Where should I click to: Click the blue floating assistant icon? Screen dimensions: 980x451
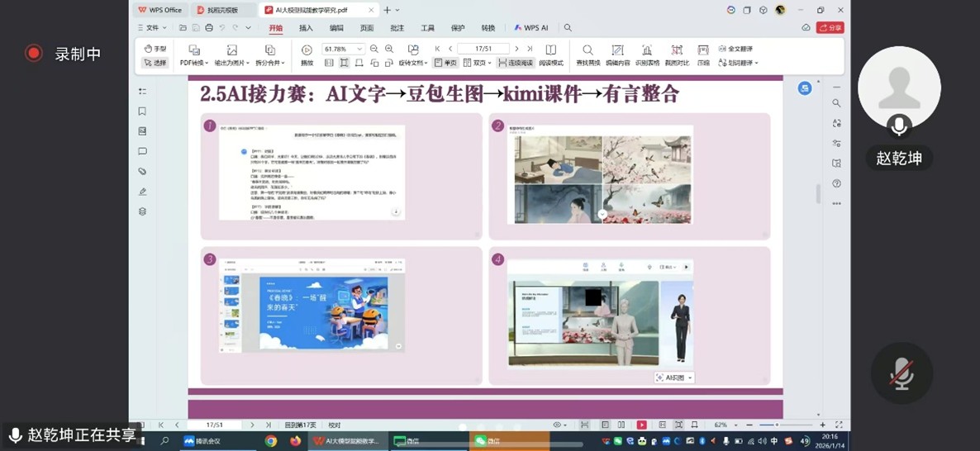tap(805, 88)
